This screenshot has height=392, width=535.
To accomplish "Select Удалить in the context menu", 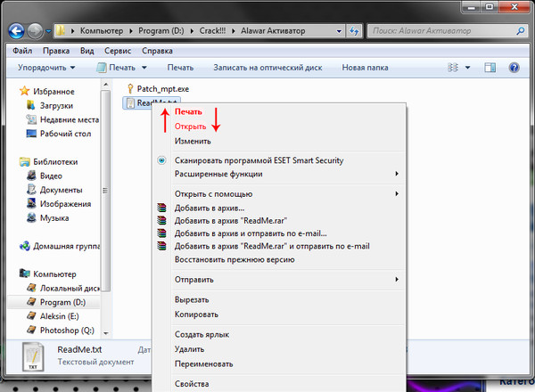I will coord(190,349).
